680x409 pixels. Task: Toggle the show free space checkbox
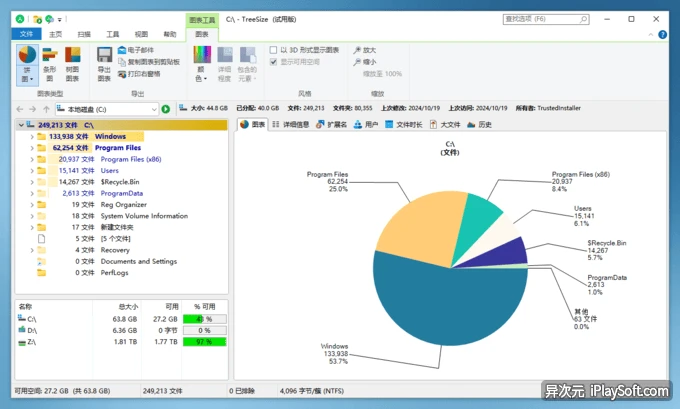pyautogui.click(x=273, y=62)
